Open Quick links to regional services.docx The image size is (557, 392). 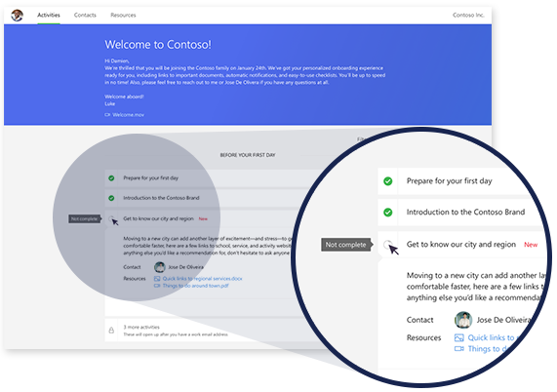pos(202,278)
